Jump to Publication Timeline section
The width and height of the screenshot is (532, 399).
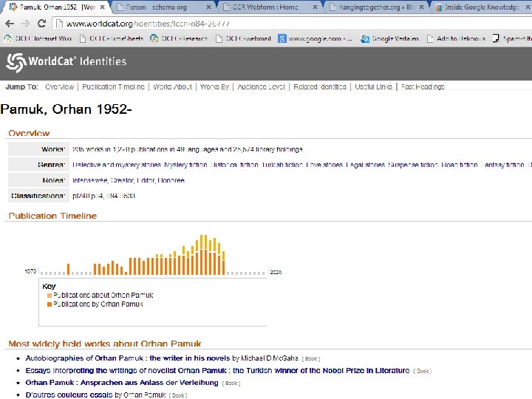tap(113, 87)
